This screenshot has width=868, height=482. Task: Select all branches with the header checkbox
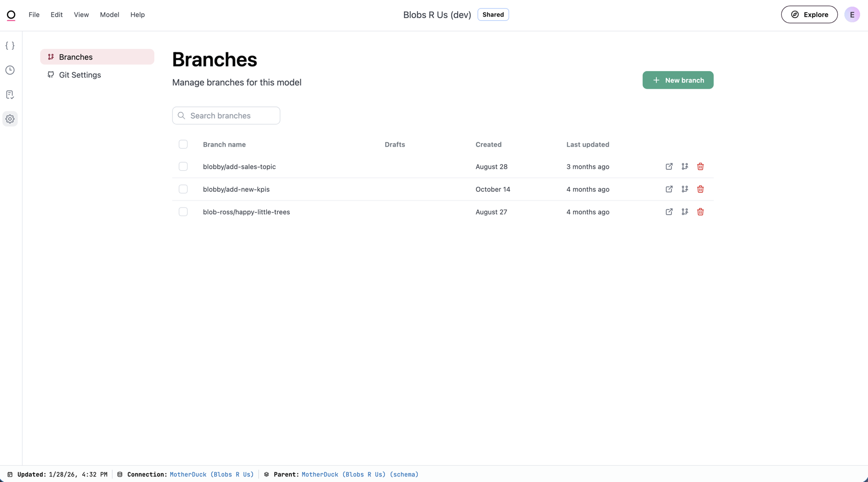coord(183,144)
